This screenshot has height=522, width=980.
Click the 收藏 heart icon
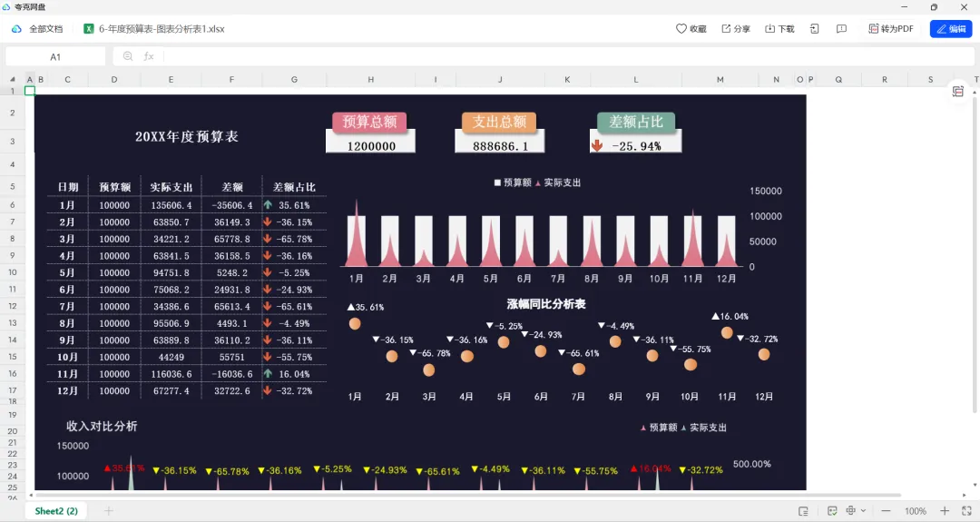click(681, 29)
